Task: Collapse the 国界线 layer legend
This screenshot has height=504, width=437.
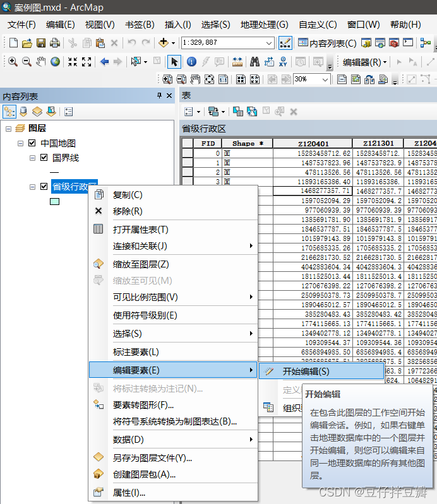Action: 32,158
